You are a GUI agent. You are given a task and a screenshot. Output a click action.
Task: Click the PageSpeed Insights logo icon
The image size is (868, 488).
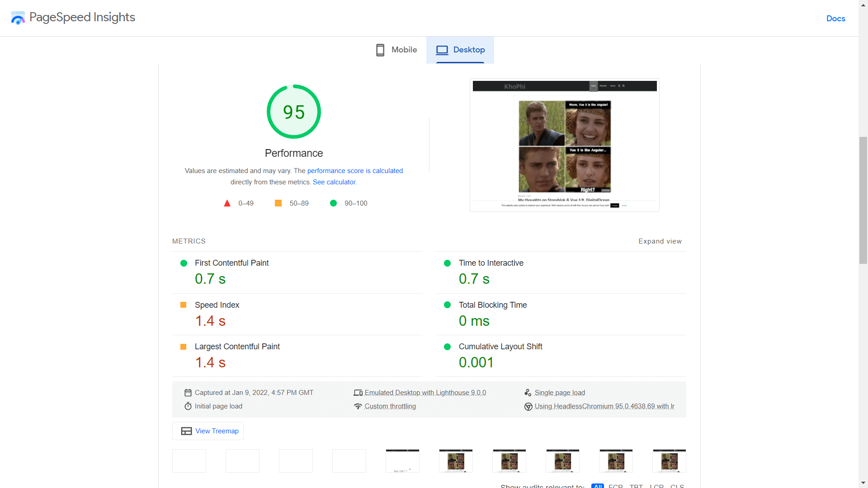(x=18, y=18)
